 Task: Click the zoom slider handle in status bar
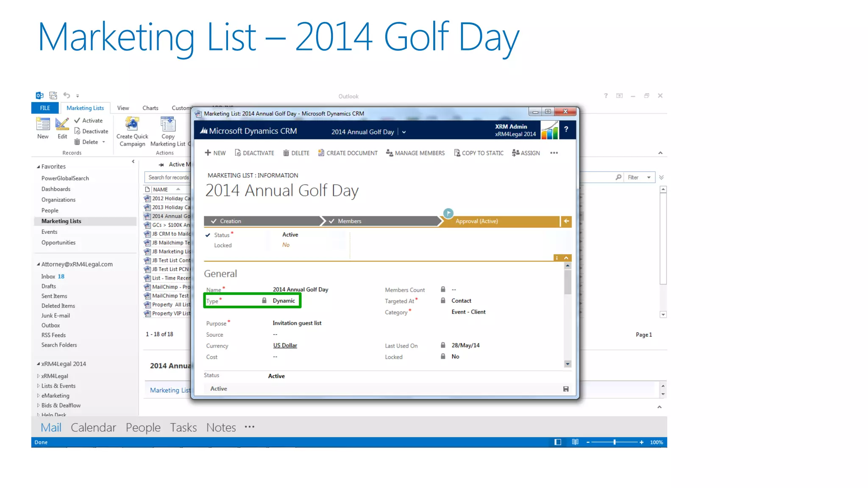[615, 442]
